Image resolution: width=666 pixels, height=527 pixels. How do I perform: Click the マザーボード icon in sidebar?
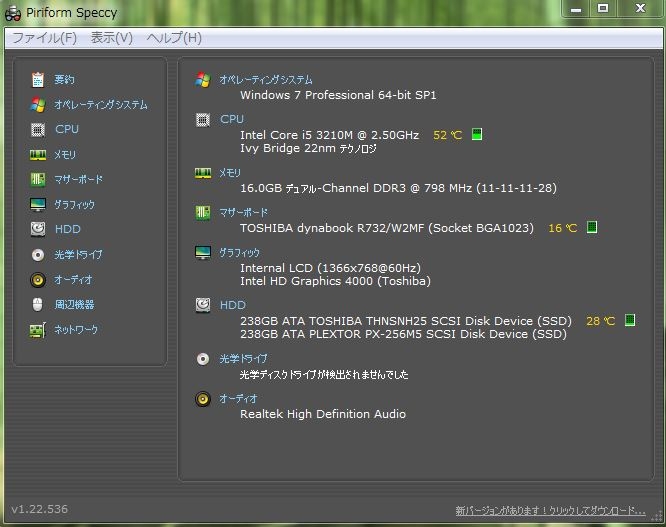38,179
